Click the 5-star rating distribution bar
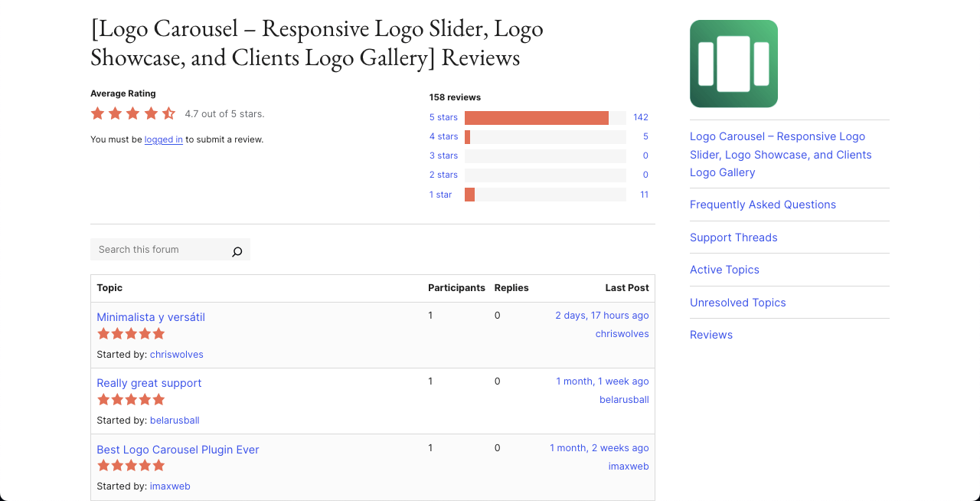 pos(536,117)
